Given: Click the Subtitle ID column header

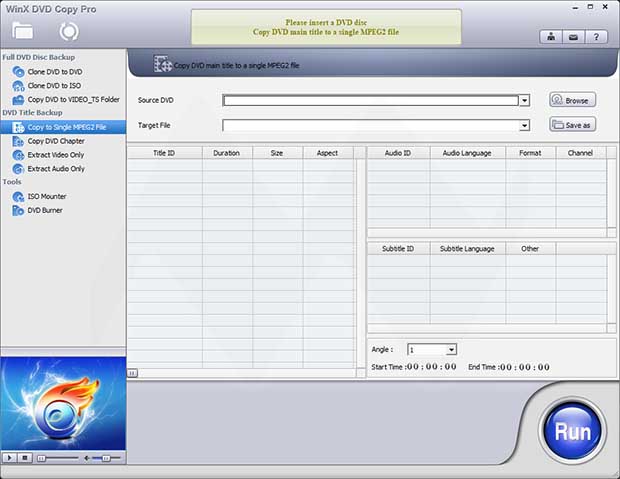Looking at the screenshot, I should (398, 249).
